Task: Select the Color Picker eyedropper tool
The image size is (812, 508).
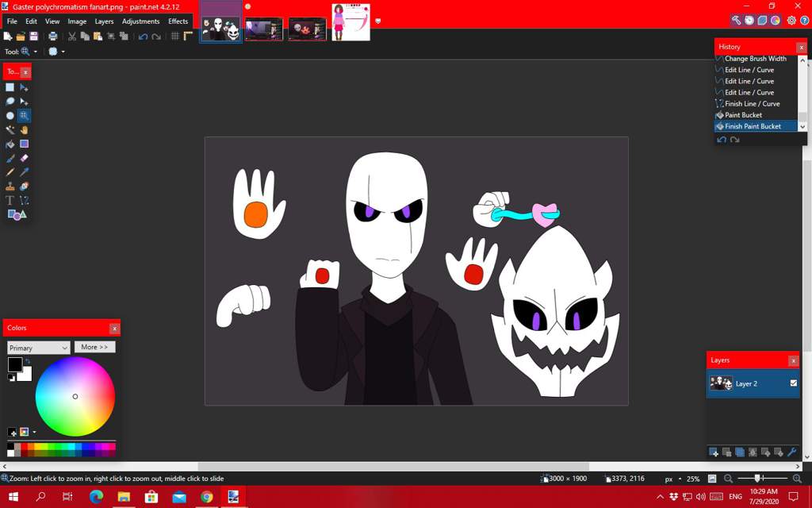Action: pyautogui.click(x=24, y=172)
